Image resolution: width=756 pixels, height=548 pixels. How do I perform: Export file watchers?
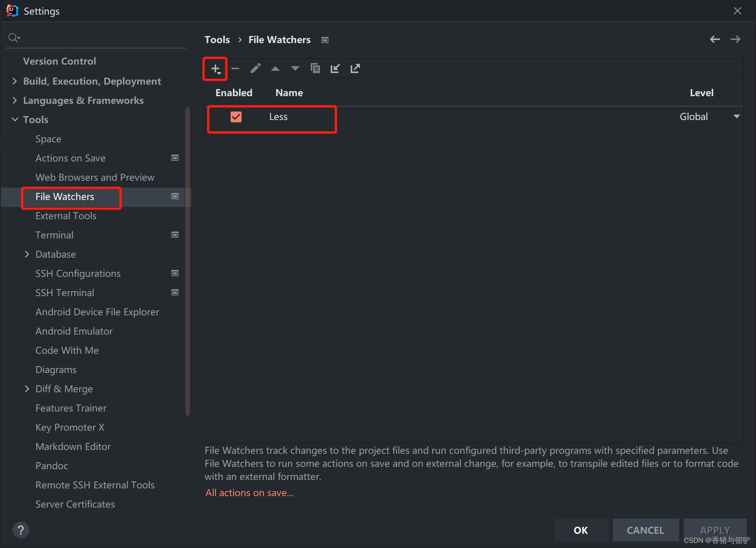[x=355, y=69]
